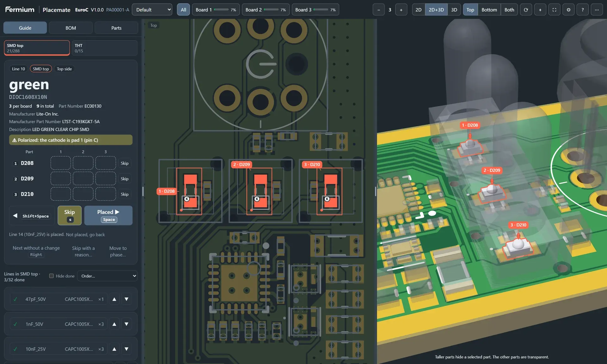Image resolution: width=607 pixels, height=364 pixels.
Task: Click the rotate view icon
Action: pos(526,10)
